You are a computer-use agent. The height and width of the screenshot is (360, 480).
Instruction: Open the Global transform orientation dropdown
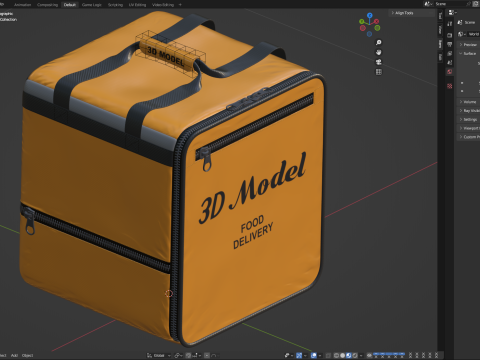pyautogui.click(x=159, y=355)
